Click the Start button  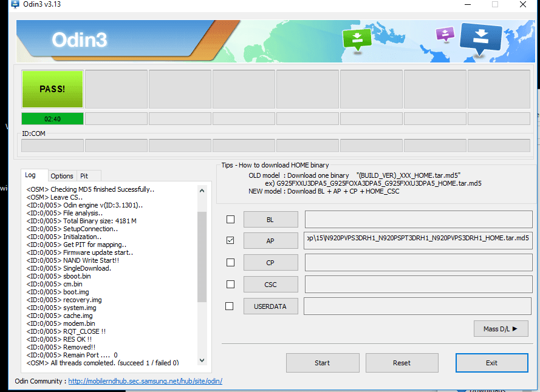click(x=323, y=363)
